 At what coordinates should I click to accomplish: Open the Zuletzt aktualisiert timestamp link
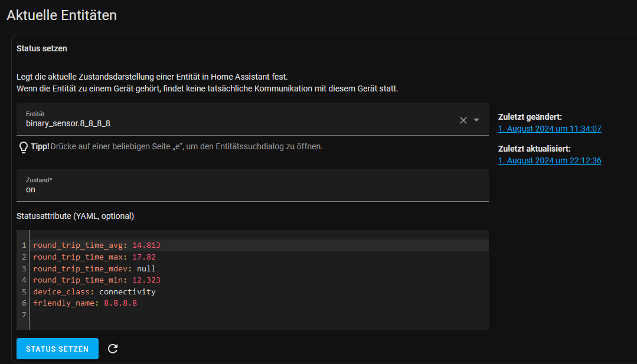549,160
